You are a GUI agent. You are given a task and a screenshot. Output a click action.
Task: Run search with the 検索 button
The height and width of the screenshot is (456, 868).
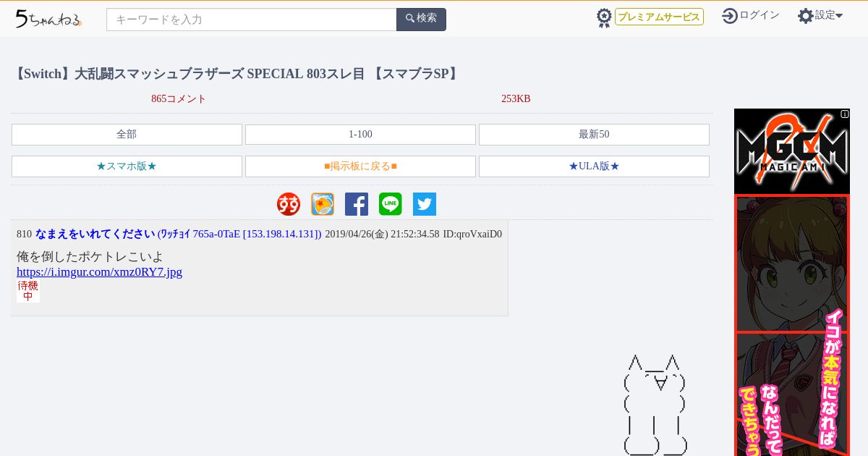pyautogui.click(x=421, y=20)
